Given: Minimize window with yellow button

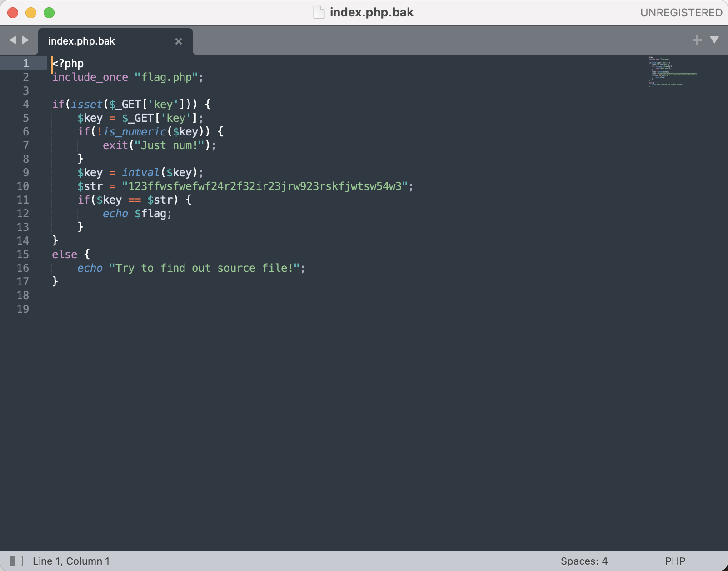Looking at the screenshot, I should click(x=31, y=13).
